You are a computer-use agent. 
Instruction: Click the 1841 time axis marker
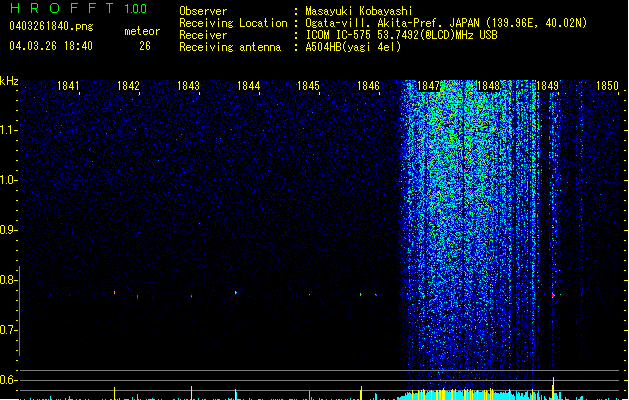pos(68,86)
